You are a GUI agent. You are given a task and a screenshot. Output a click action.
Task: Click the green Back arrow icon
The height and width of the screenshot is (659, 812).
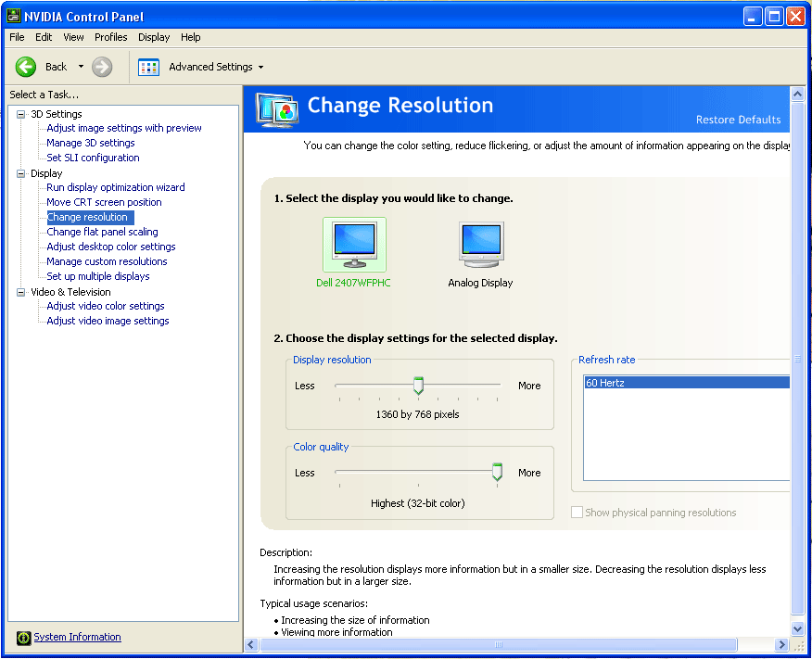[26, 67]
